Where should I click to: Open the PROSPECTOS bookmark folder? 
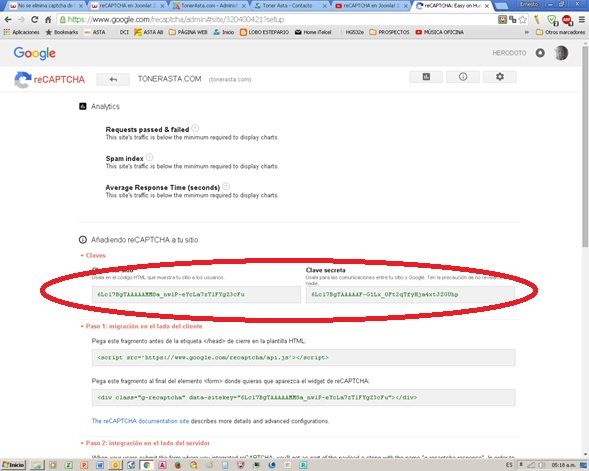click(x=390, y=32)
